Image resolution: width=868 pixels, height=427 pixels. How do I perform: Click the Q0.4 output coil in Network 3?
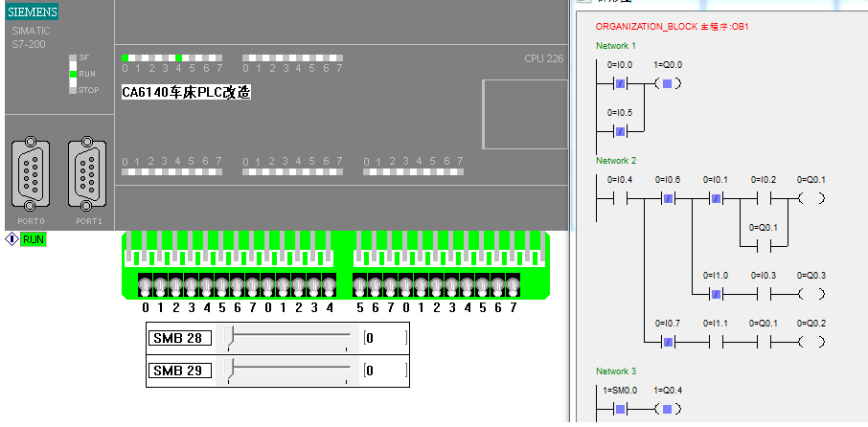point(668,410)
